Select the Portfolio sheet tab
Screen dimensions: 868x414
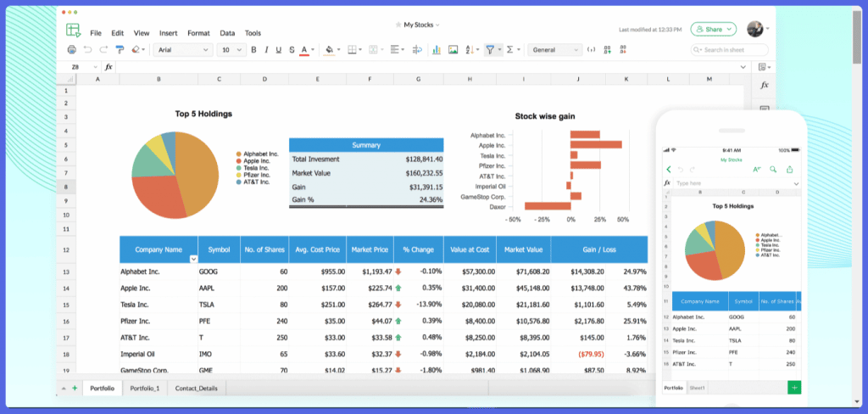103,389
